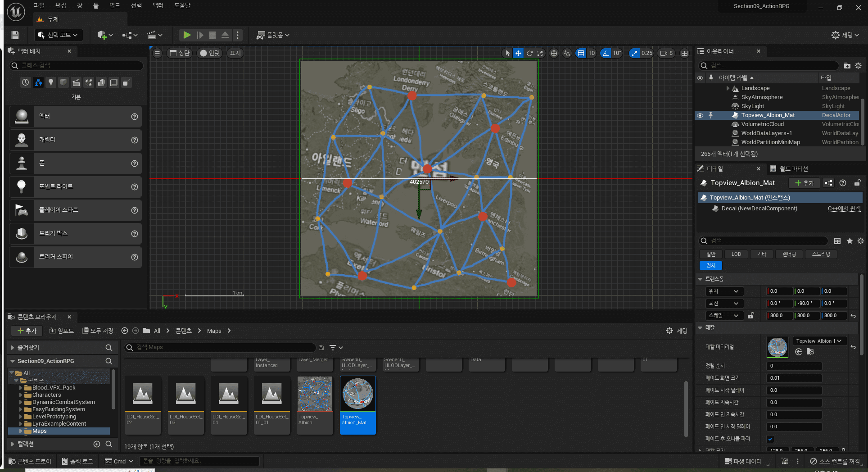Image resolution: width=868 pixels, height=472 pixels.
Task: Toggle visibility of Topview_Albion_Mat actor
Action: click(700, 115)
